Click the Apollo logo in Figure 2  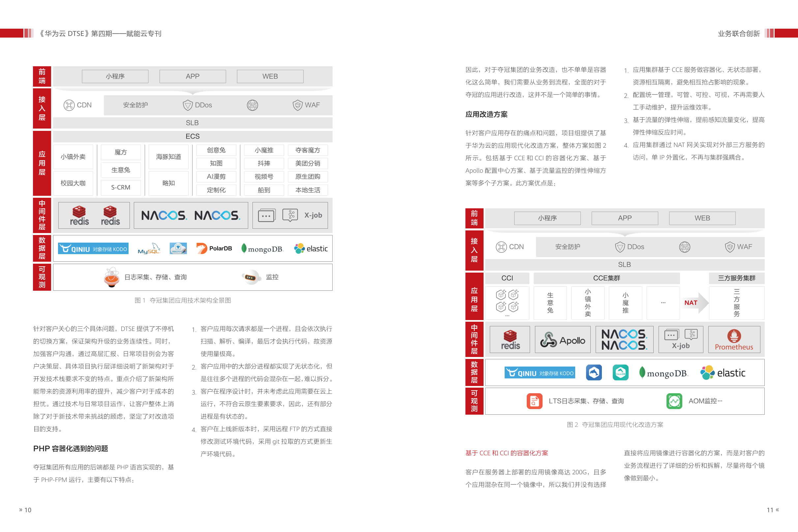pos(563,340)
